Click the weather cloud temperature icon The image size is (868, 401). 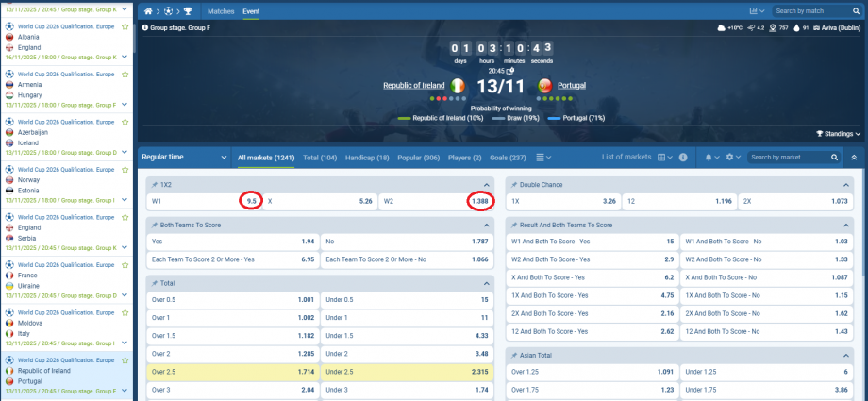tap(722, 27)
